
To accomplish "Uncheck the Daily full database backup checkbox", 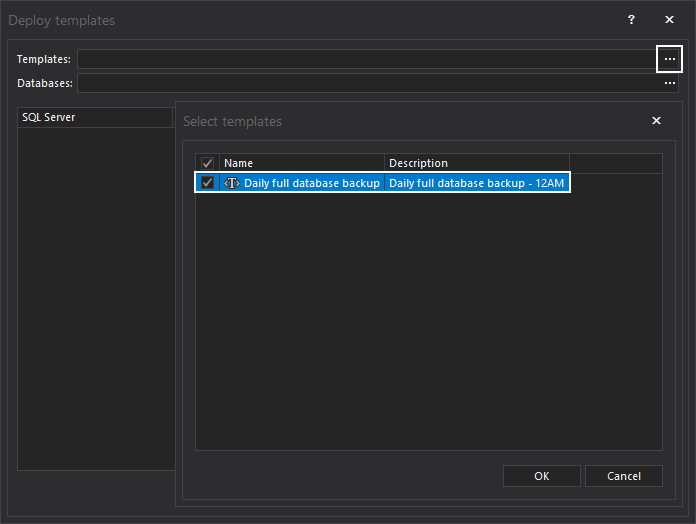I will click(207, 183).
